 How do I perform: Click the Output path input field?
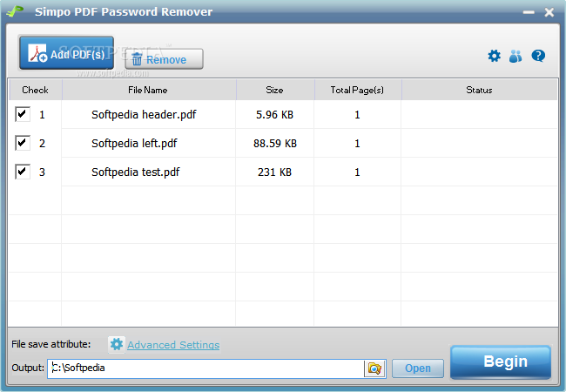(x=206, y=368)
